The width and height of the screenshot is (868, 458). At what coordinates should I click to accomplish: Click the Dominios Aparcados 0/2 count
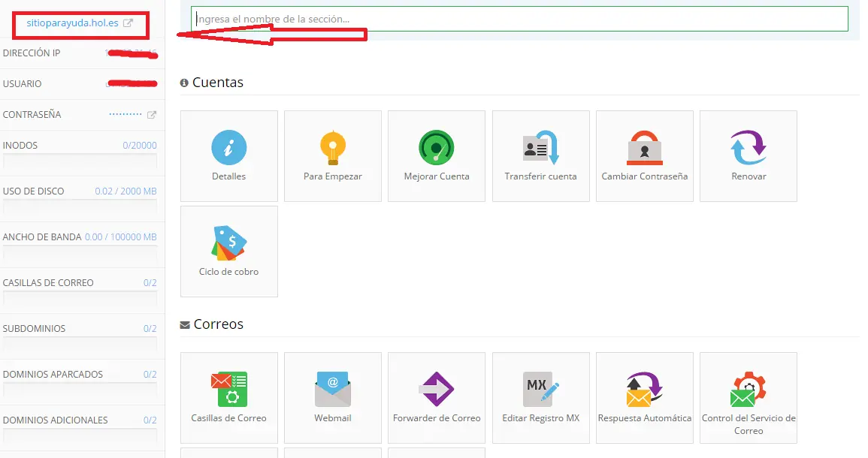tap(150, 375)
